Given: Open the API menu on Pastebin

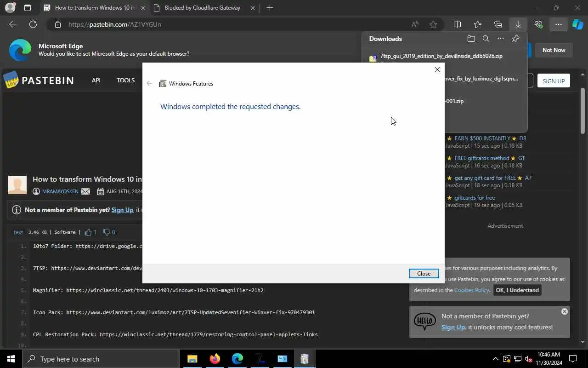Looking at the screenshot, I should pos(96,80).
